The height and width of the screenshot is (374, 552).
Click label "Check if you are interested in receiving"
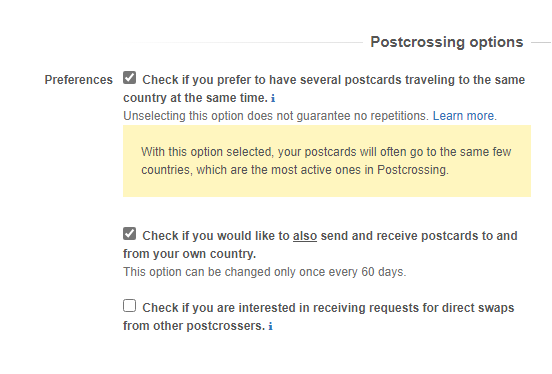(225, 308)
